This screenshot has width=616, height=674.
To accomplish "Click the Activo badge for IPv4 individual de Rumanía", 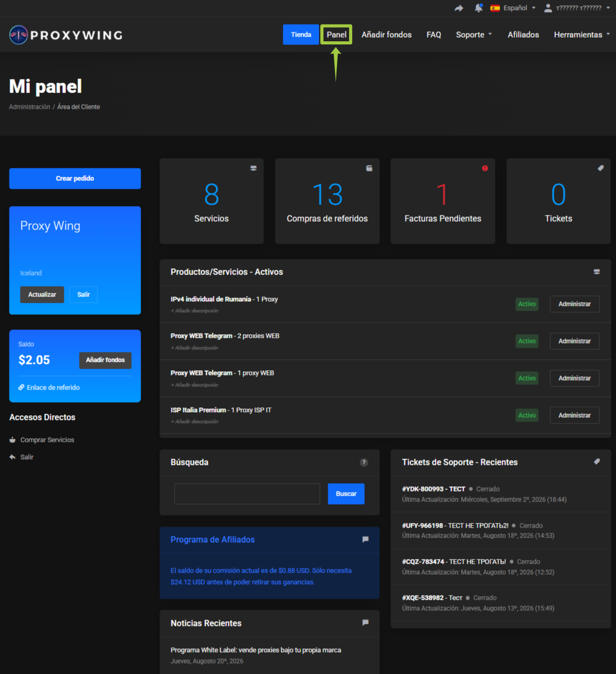I will click(527, 304).
